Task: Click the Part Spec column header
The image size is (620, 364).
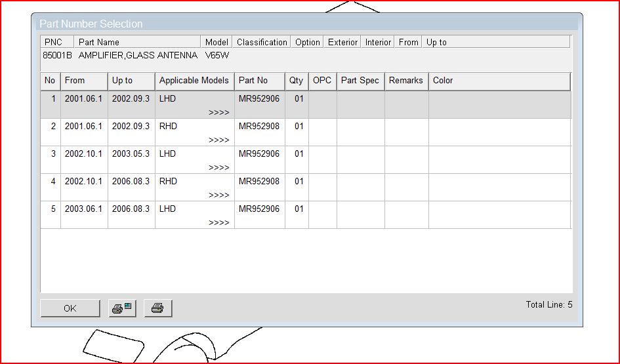Action: (x=360, y=81)
